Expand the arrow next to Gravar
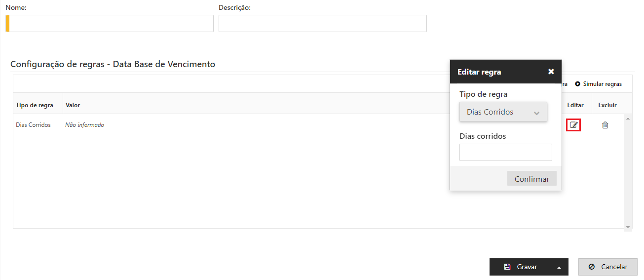This screenshot has height=280, width=644. point(559,267)
